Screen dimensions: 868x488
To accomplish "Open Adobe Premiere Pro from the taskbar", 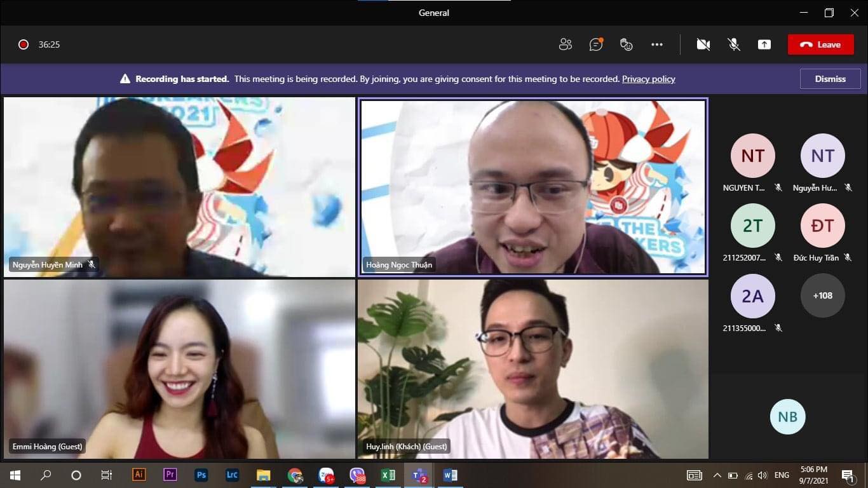I will [x=170, y=475].
